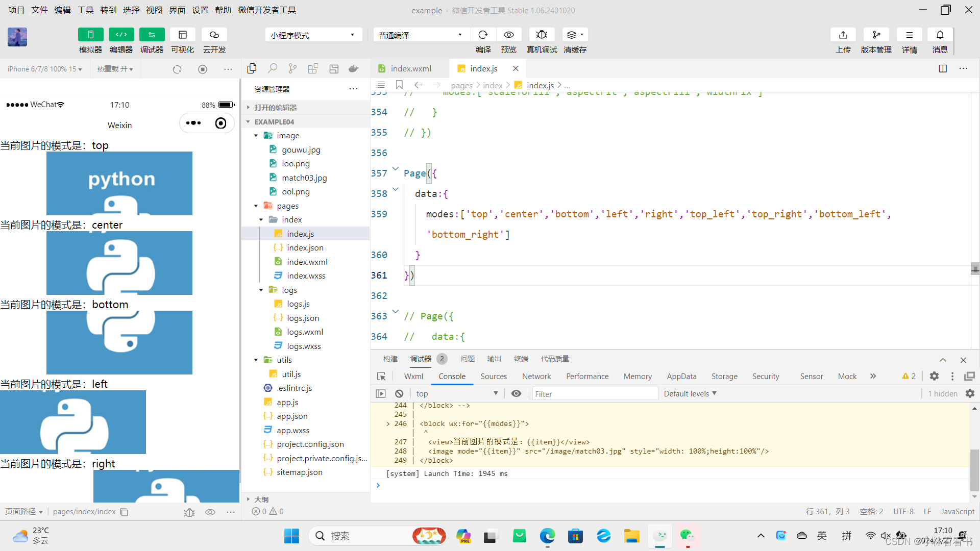Click the console Filter input field
This screenshot has height=551, width=980.
[x=595, y=393]
